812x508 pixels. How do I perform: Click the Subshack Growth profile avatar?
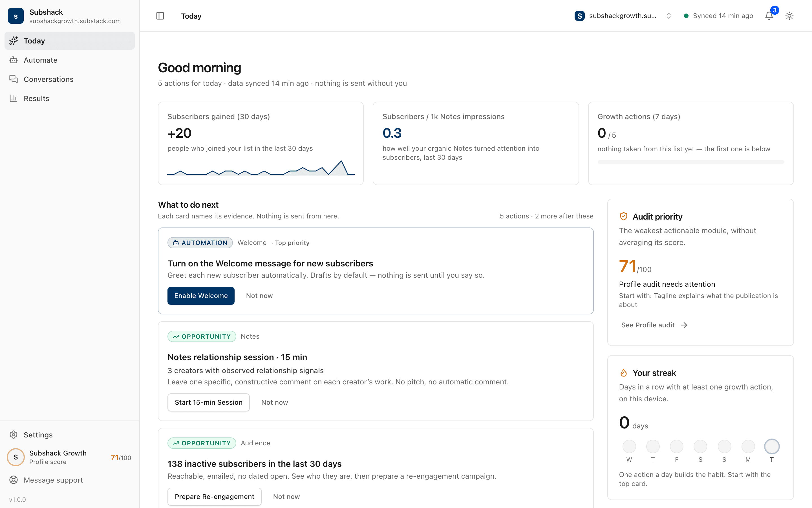(16, 457)
